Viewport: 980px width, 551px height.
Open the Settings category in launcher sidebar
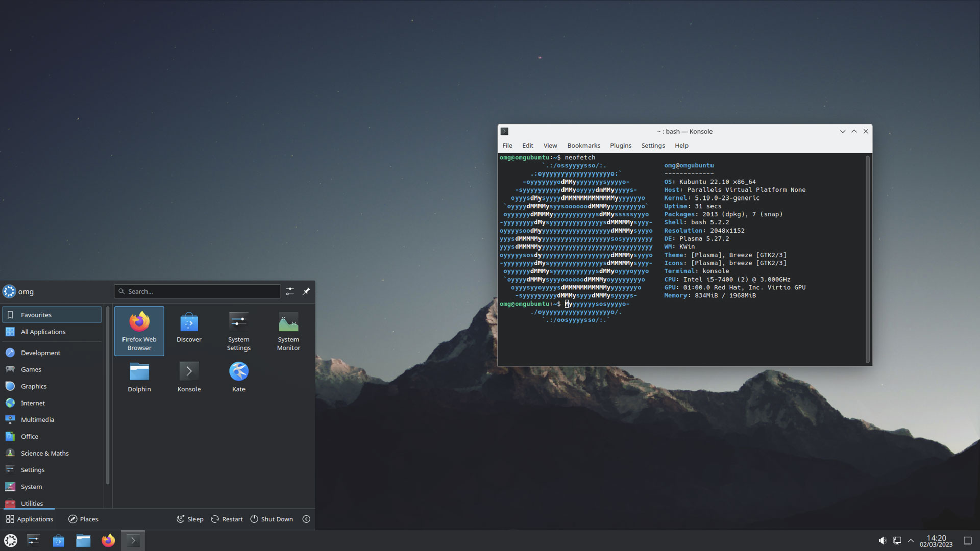[52, 470]
